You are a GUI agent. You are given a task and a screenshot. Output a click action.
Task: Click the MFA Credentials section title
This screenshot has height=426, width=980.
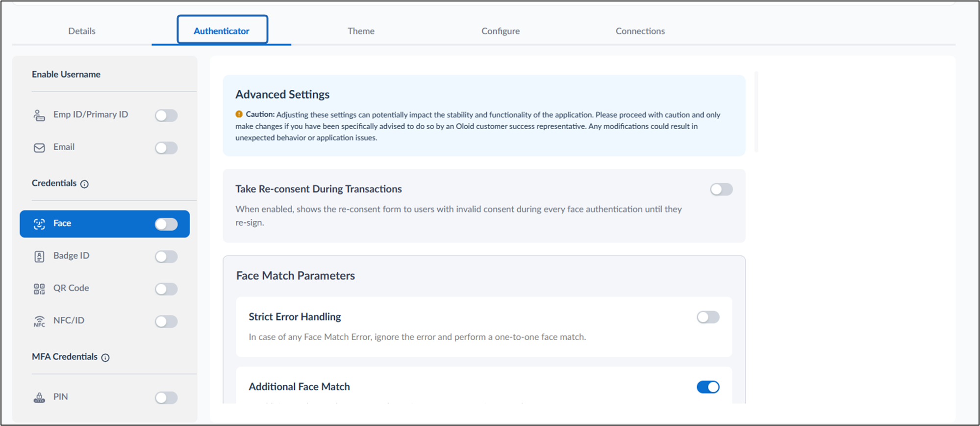[65, 357]
